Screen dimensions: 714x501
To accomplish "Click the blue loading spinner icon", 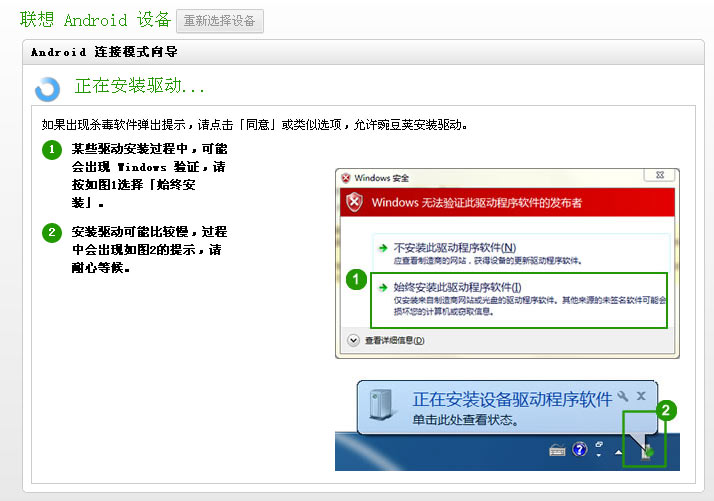I will coord(47,89).
